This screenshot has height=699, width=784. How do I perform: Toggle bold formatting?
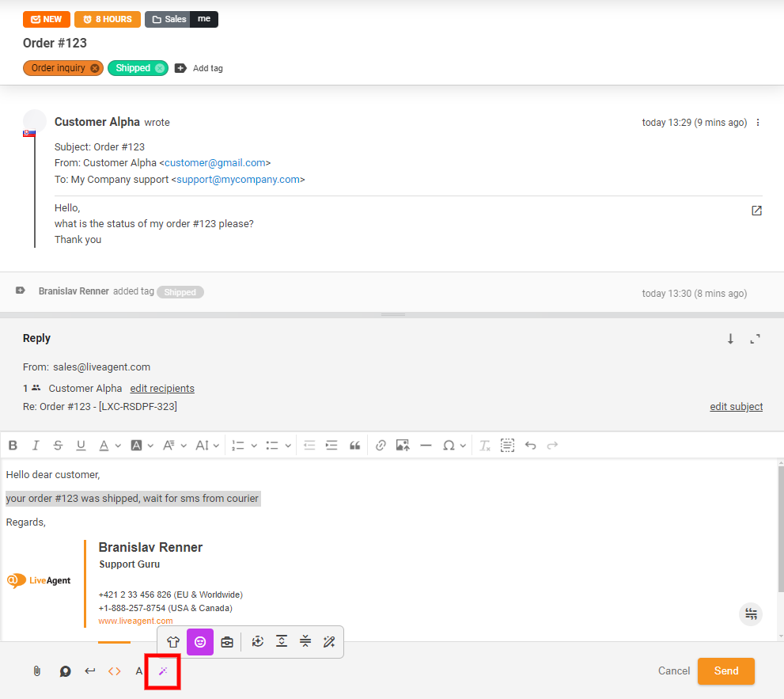tap(13, 445)
